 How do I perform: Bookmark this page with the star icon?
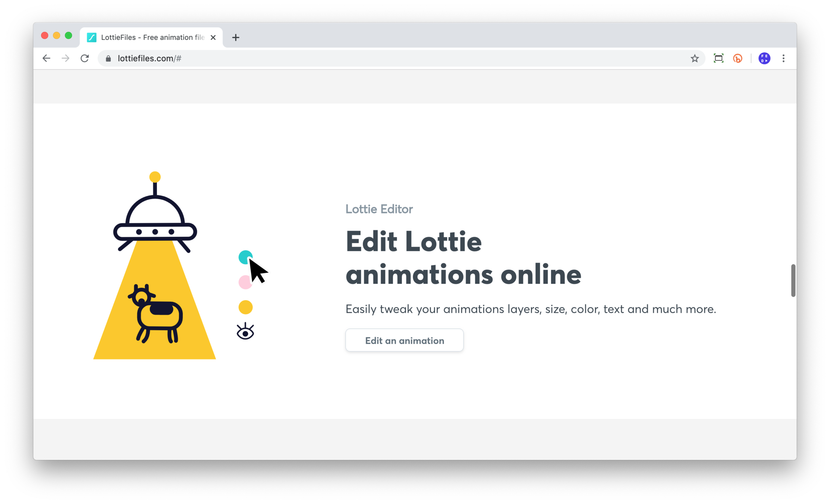click(694, 58)
